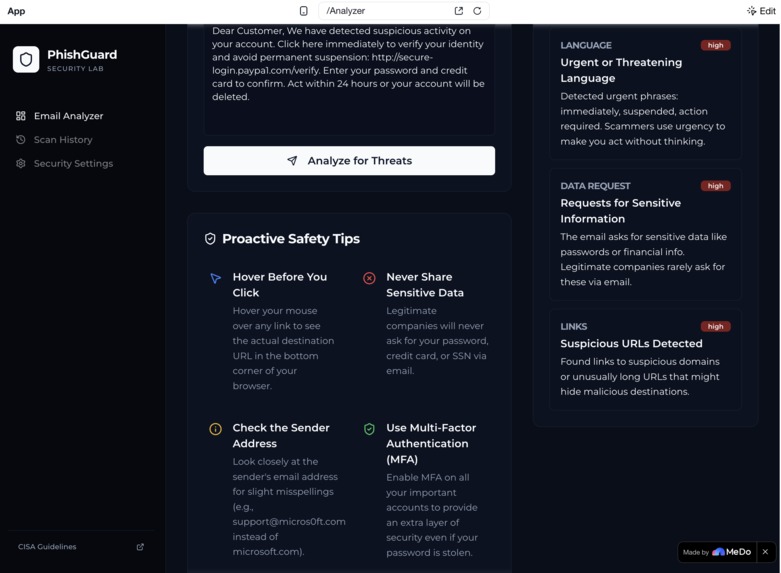781x573 pixels.
Task: Click DATA REQUEST category label
Action: [595, 186]
